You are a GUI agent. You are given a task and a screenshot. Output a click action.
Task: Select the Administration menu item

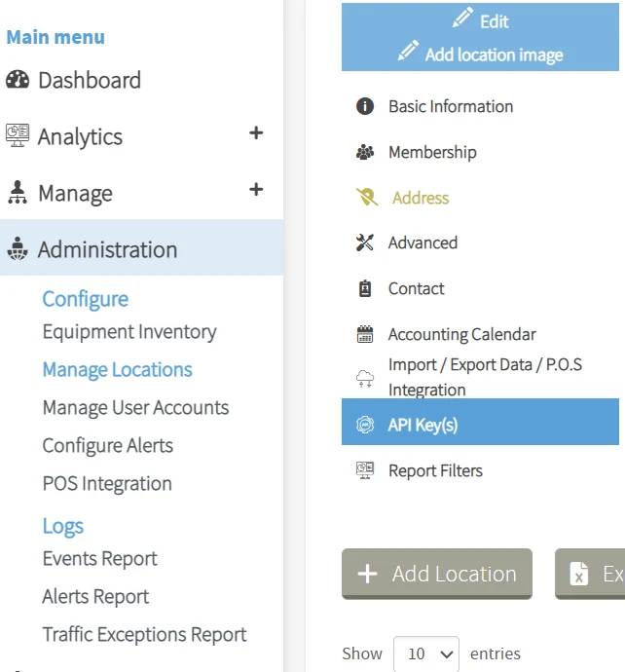tap(141, 247)
